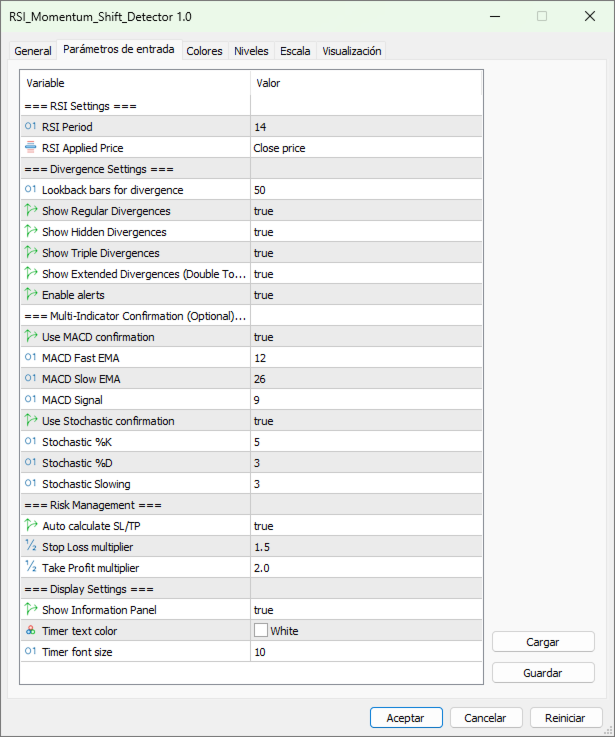Click the fraction icon beside Stop Loss multiplier
The image size is (615, 737).
(31, 546)
